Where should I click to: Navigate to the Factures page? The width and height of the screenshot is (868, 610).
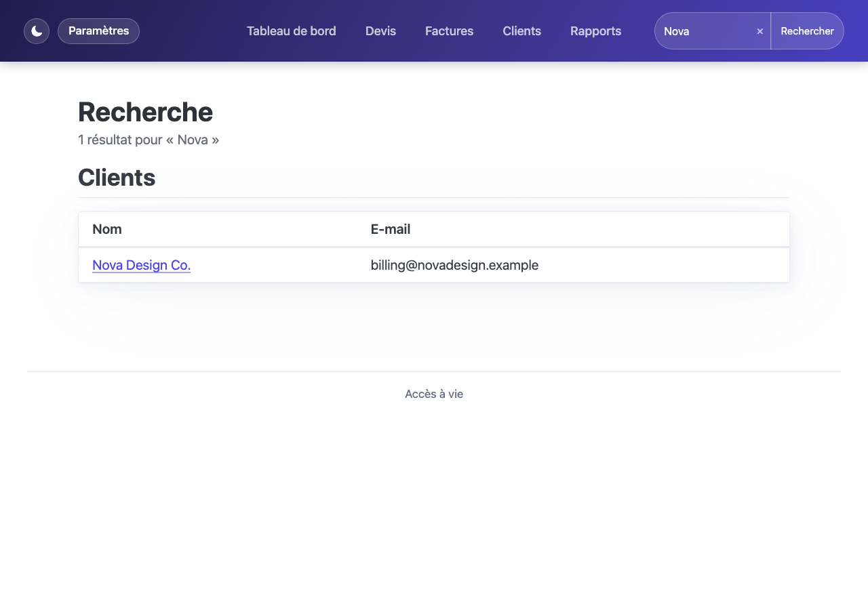click(x=450, y=31)
